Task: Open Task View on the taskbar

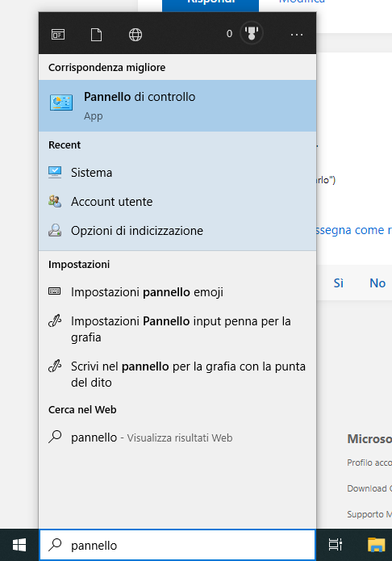Action: point(335,545)
